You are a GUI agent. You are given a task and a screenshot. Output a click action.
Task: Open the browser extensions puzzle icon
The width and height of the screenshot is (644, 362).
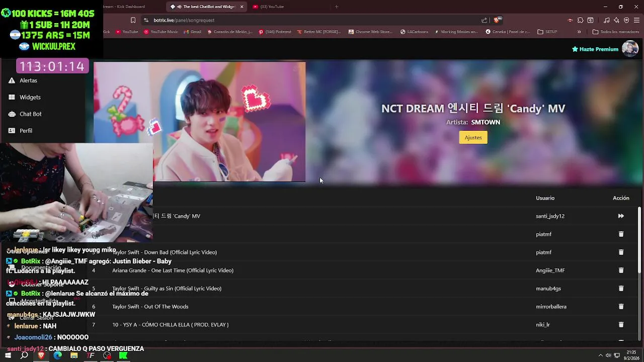pyautogui.click(x=580, y=20)
